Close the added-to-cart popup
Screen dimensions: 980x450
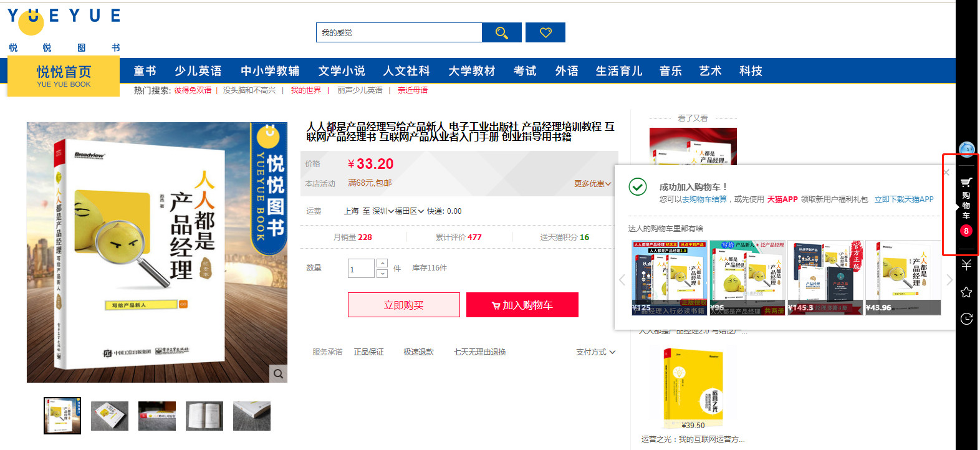pos(946,173)
